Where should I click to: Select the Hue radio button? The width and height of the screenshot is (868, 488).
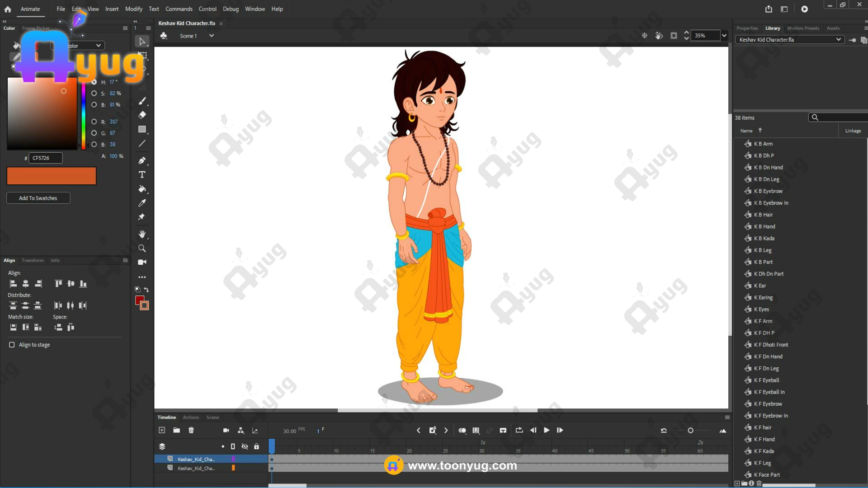pyautogui.click(x=94, y=82)
